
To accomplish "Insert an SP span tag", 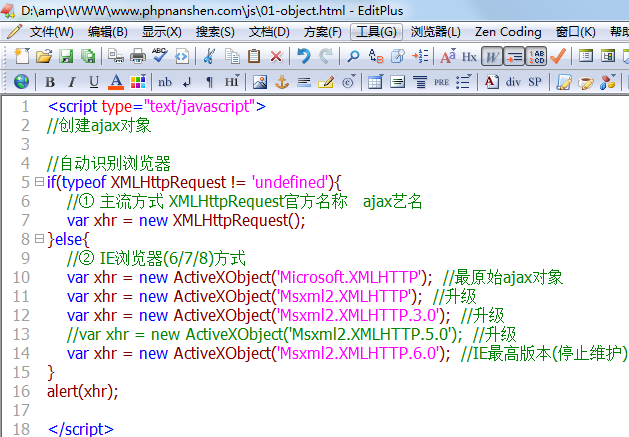I will [535, 82].
